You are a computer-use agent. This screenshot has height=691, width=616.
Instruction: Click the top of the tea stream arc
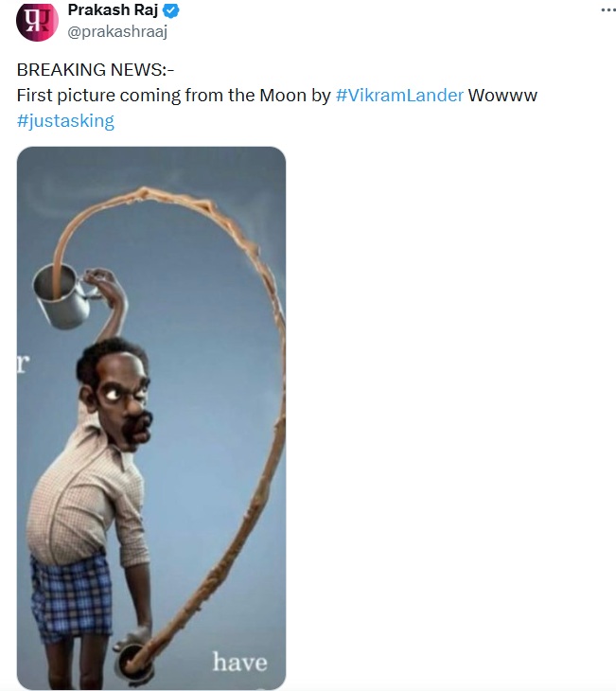143,192
